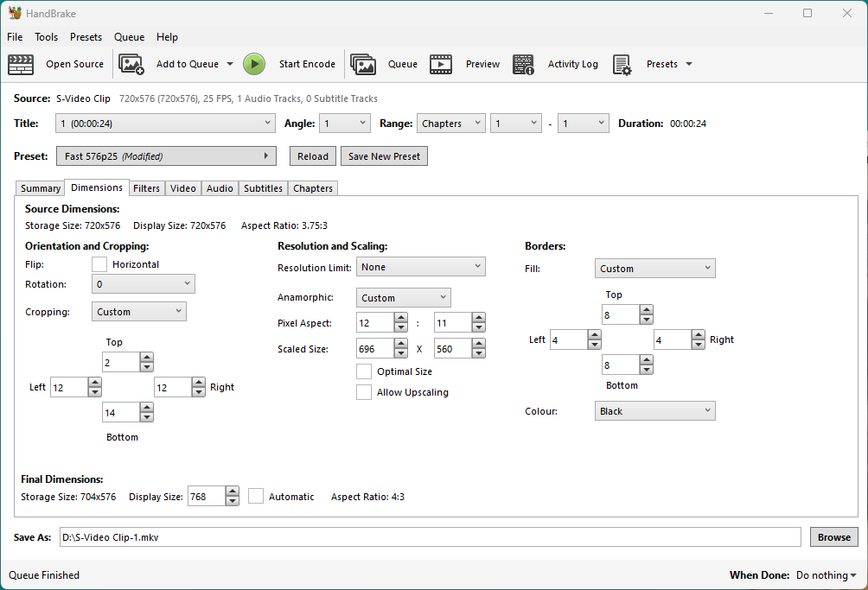Increase the Left crop value

click(x=94, y=383)
